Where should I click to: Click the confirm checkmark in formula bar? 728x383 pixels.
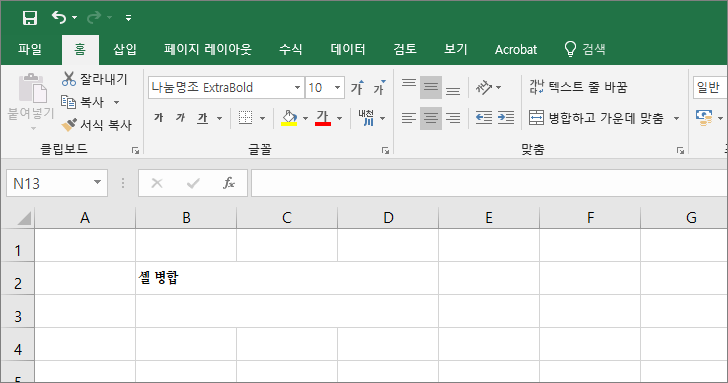193,183
